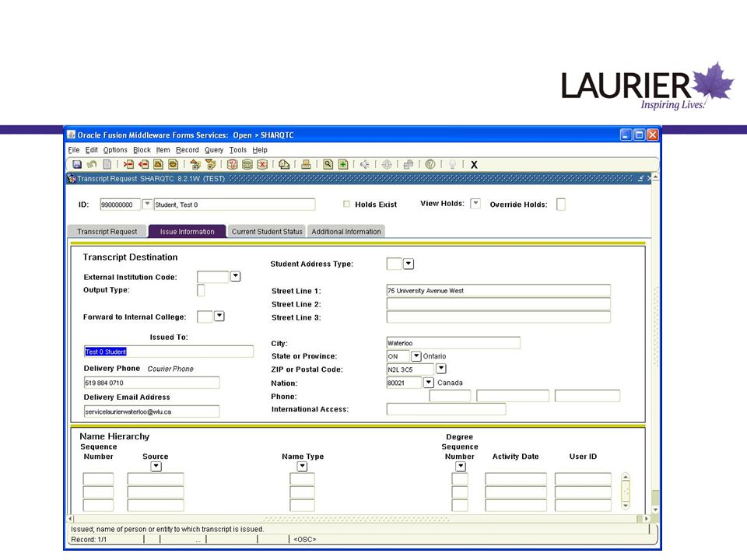Click the Rollback arrow icon
The width and height of the screenshot is (747, 560).
coord(92,164)
